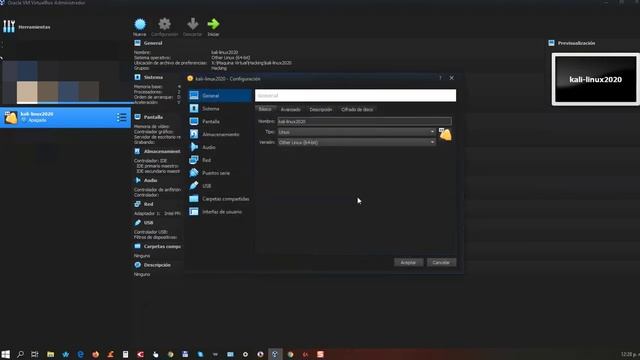Click the Cancelar button

(441, 262)
